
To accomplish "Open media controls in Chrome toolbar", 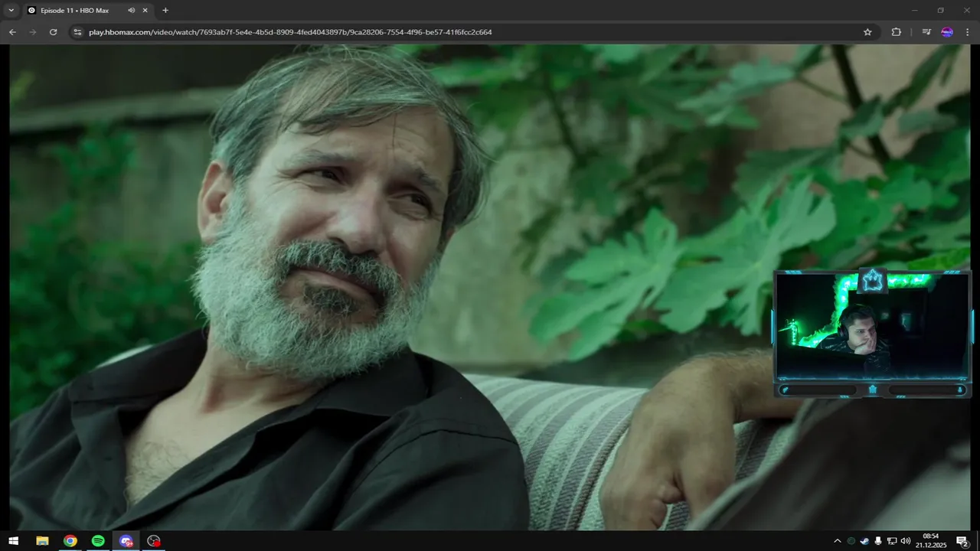I will pyautogui.click(x=926, y=32).
